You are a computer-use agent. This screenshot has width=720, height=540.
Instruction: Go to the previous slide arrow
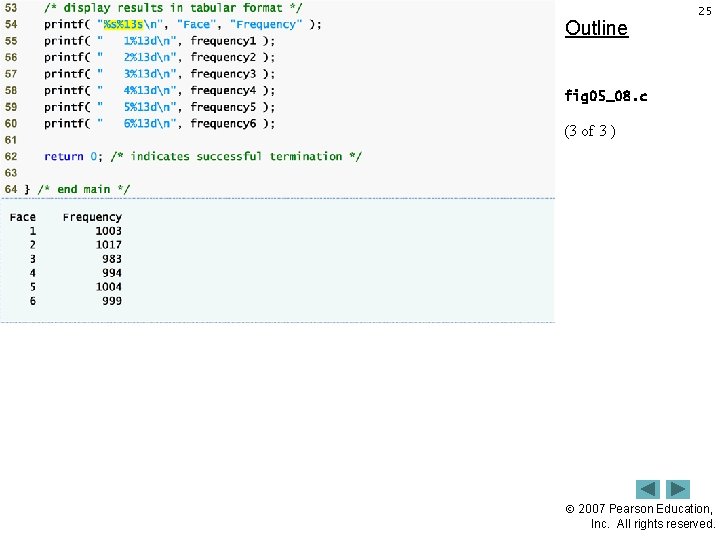click(647, 489)
